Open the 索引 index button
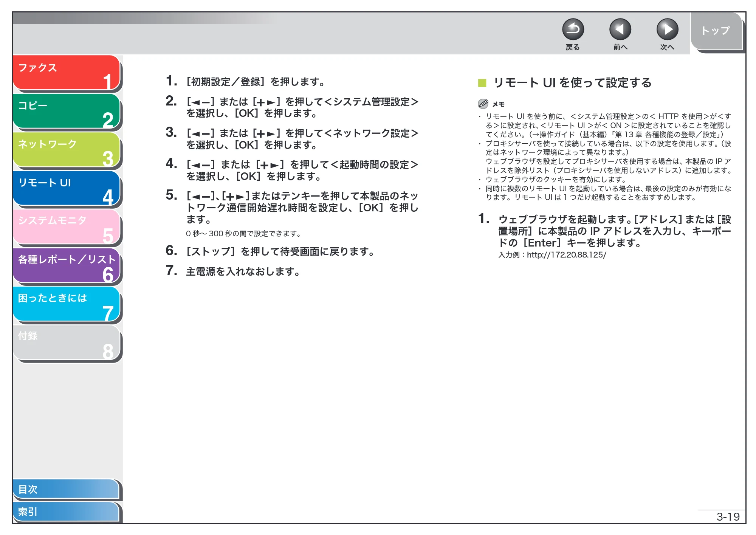This screenshot has width=756, height=535. tap(66, 512)
